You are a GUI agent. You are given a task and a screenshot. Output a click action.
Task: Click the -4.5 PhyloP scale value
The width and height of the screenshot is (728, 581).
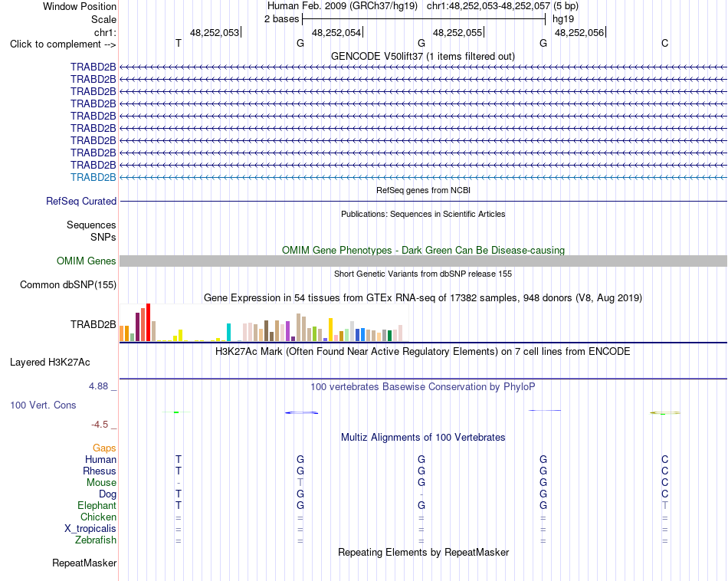point(100,424)
